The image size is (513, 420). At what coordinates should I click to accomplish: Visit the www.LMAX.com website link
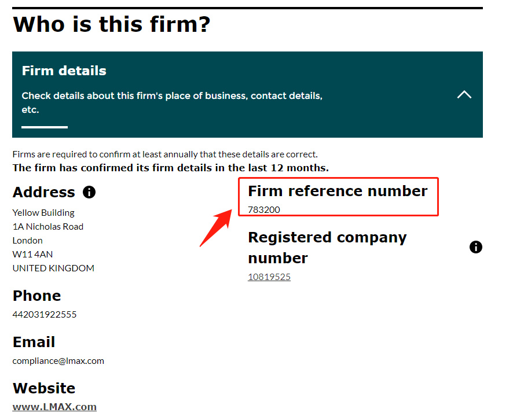54,407
